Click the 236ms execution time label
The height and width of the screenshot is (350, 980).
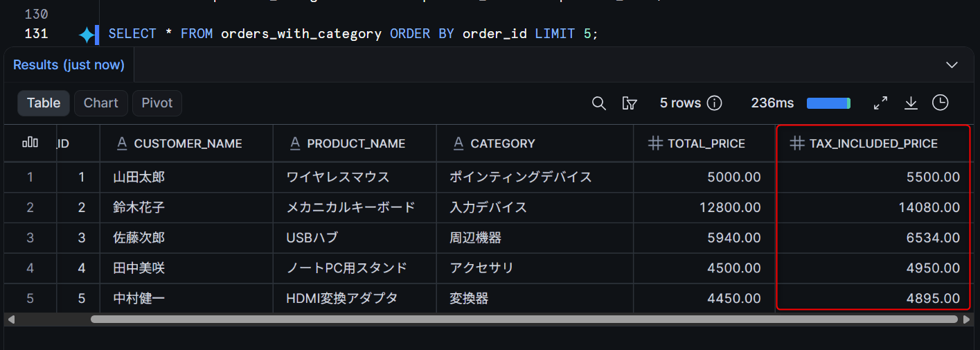(x=772, y=103)
